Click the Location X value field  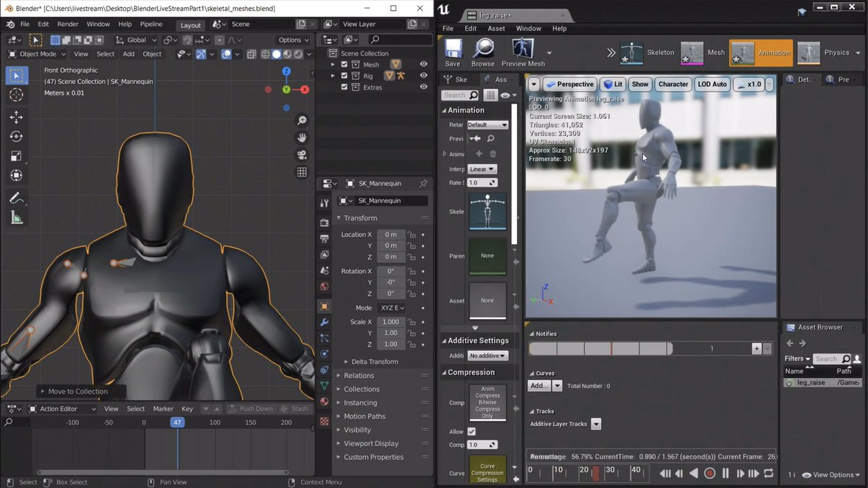point(391,235)
